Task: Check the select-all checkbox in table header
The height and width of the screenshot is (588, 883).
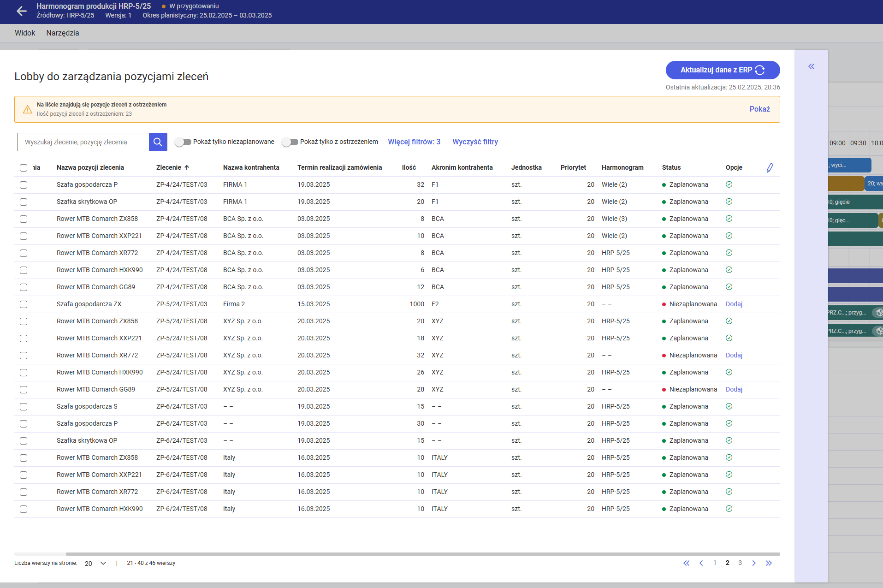Action: pyautogui.click(x=24, y=168)
